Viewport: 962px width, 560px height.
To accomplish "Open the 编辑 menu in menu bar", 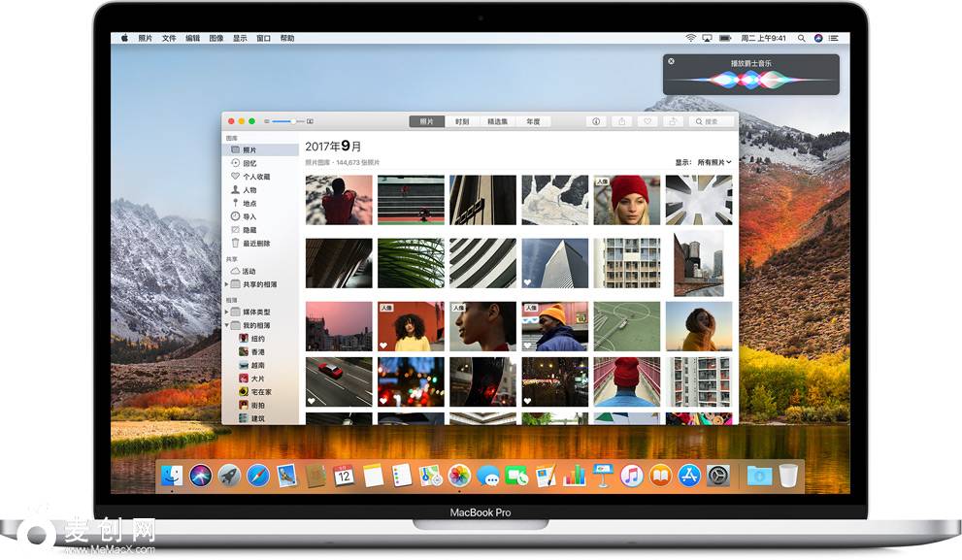I will (192, 38).
